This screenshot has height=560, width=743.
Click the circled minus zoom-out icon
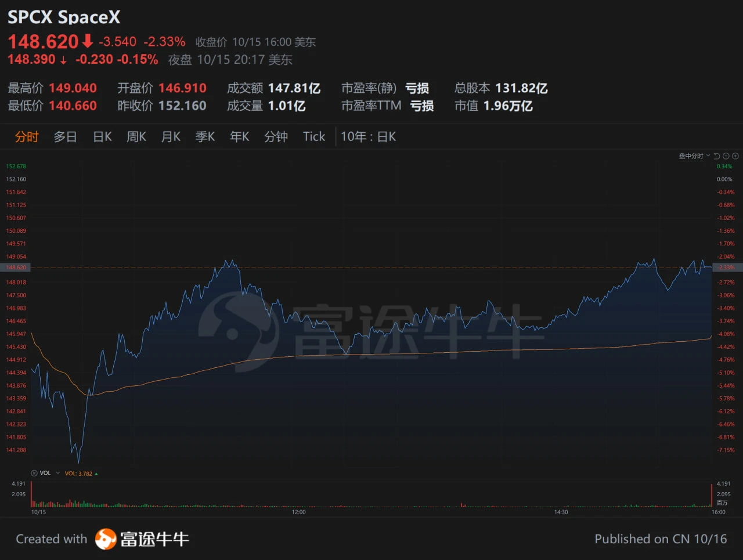[x=726, y=156]
